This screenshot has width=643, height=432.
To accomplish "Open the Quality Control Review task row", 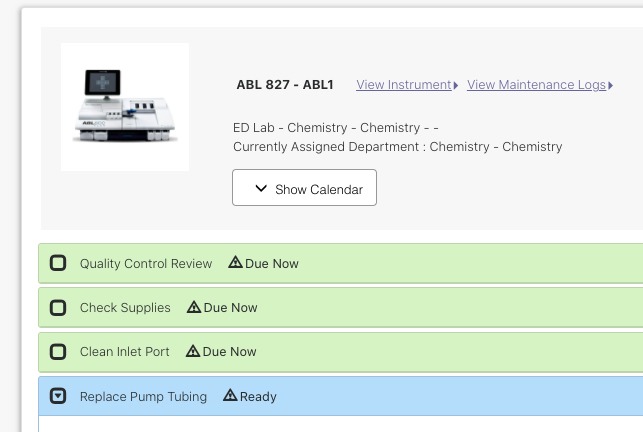I will pos(340,263).
